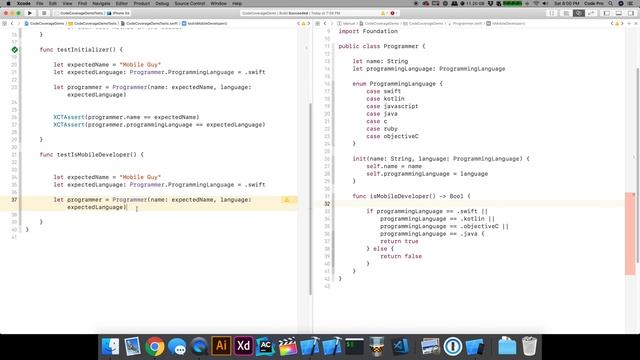Click 'case objectiveC' enum line
Screen dimensions: 640x360
392,136
